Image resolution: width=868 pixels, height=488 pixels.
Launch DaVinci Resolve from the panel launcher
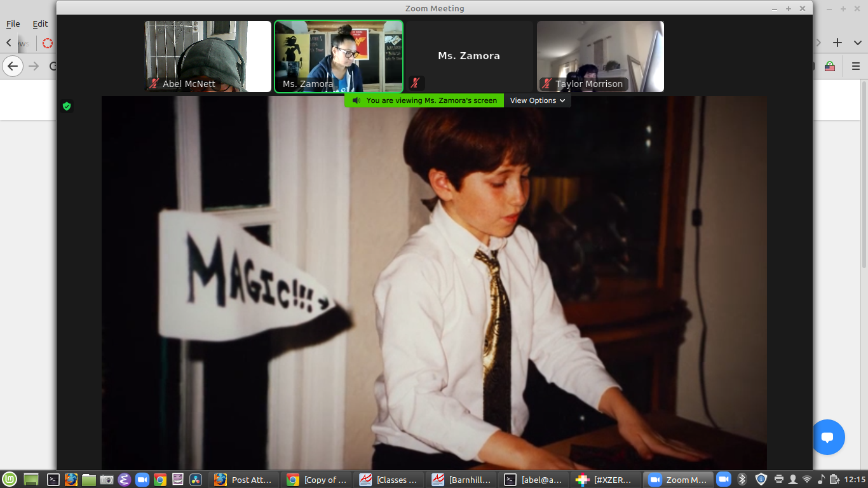[196, 480]
